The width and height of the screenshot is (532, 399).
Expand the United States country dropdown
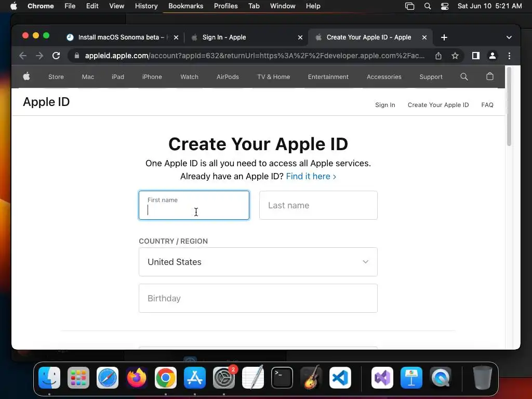[258, 262]
